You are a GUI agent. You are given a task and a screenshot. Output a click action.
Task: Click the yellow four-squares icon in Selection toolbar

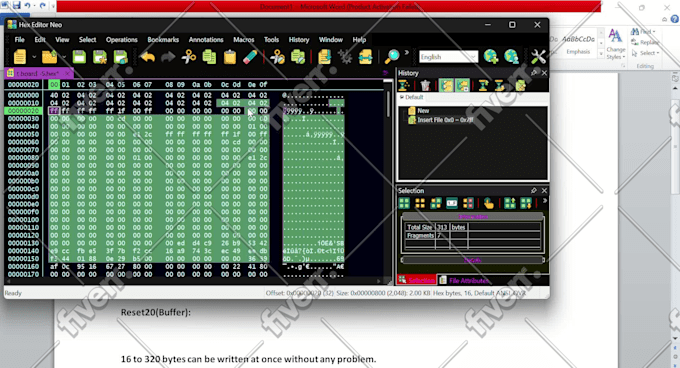(x=420, y=203)
